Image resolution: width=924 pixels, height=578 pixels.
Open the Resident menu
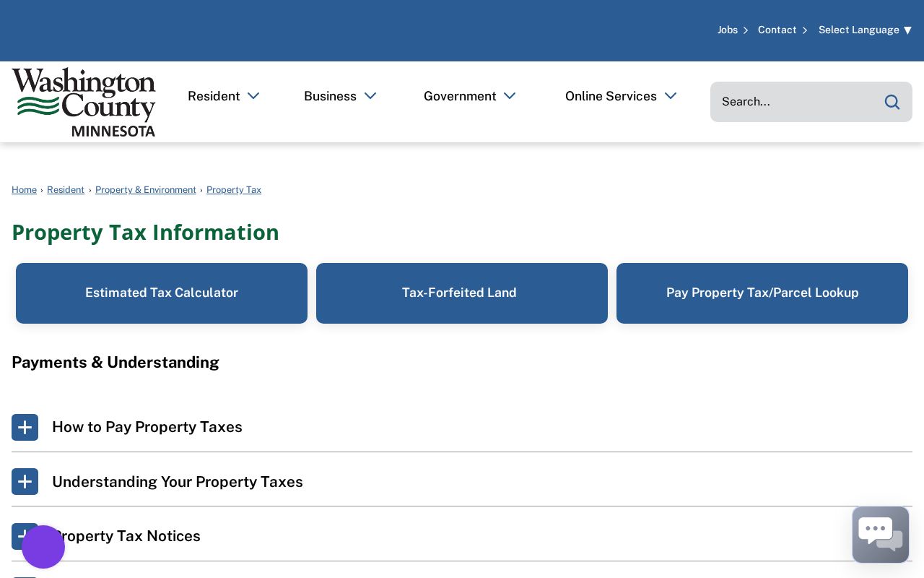pyautogui.click(x=214, y=96)
